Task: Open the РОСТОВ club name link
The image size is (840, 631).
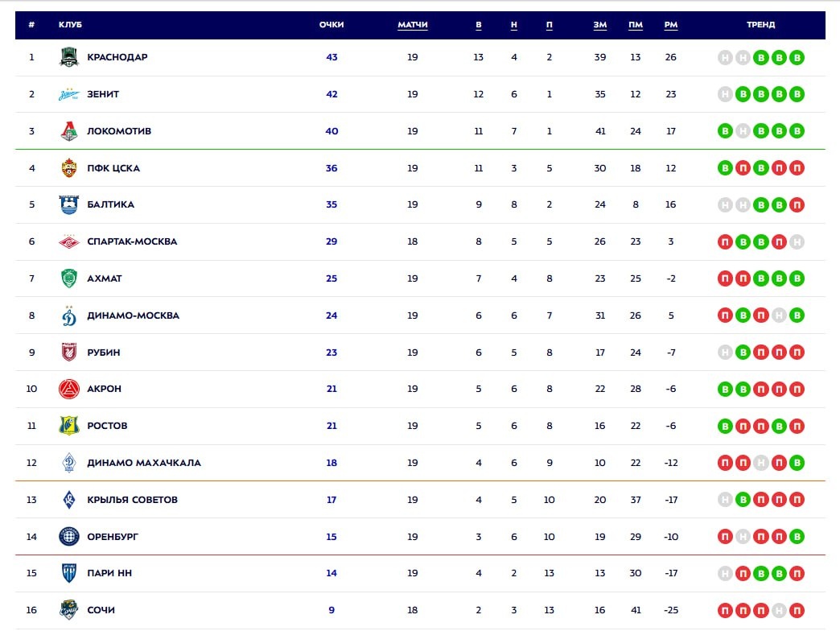Action: (107, 426)
